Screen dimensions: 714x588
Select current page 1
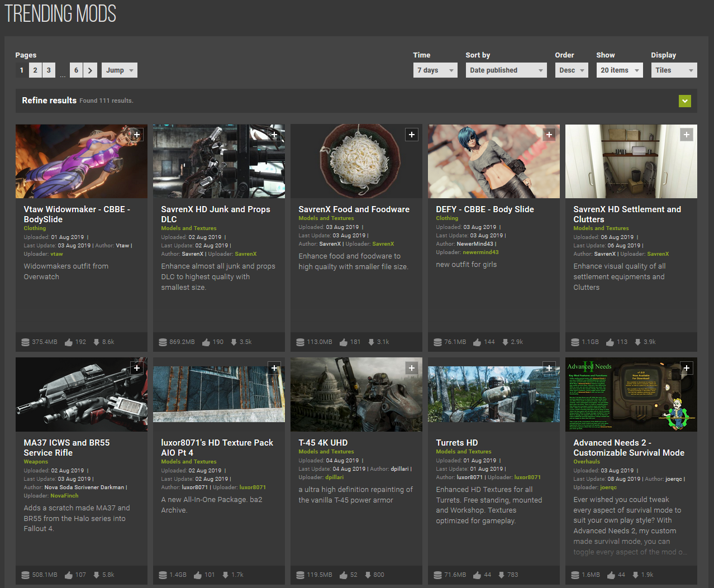click(22, 70)
